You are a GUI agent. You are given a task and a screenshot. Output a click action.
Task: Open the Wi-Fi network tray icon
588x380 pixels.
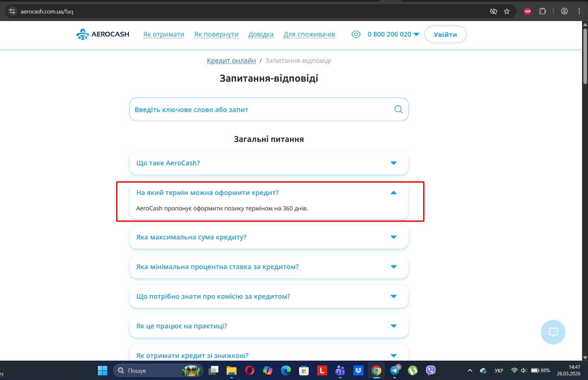point(514,370)
